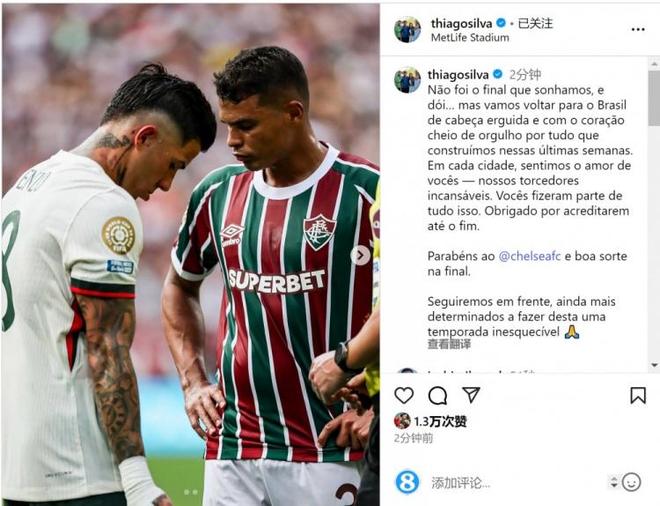Toggle the 已关注 following status
The height and width of the screenshot is (506, 660).
(535, 23)
